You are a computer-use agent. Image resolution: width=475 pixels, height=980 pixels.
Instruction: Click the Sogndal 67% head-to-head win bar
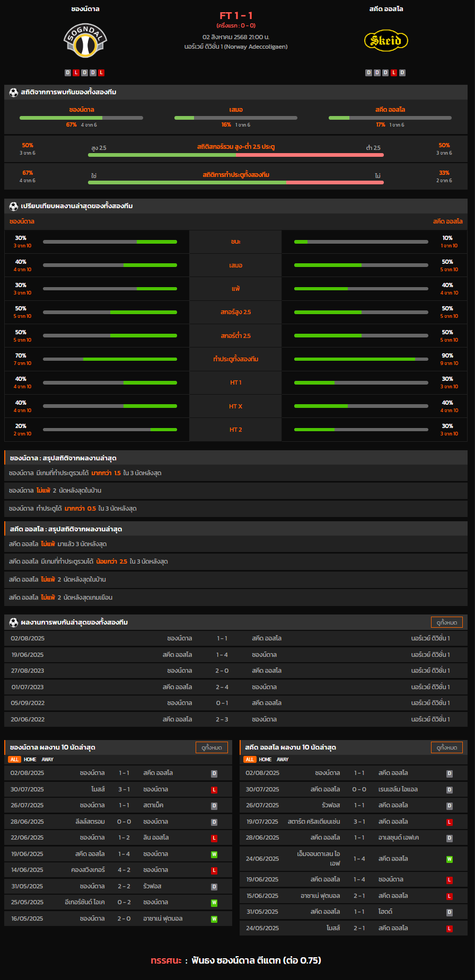[x=81, y=118]
